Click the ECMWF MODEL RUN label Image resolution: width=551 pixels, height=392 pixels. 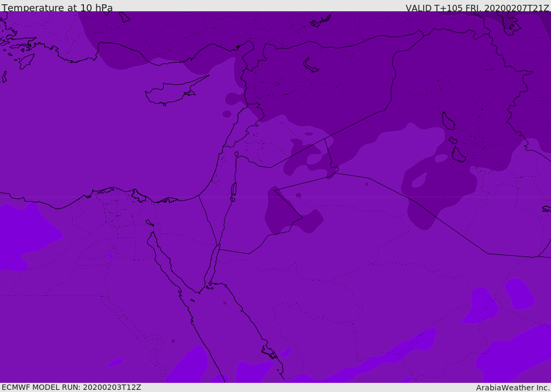[x=71, y=387]
